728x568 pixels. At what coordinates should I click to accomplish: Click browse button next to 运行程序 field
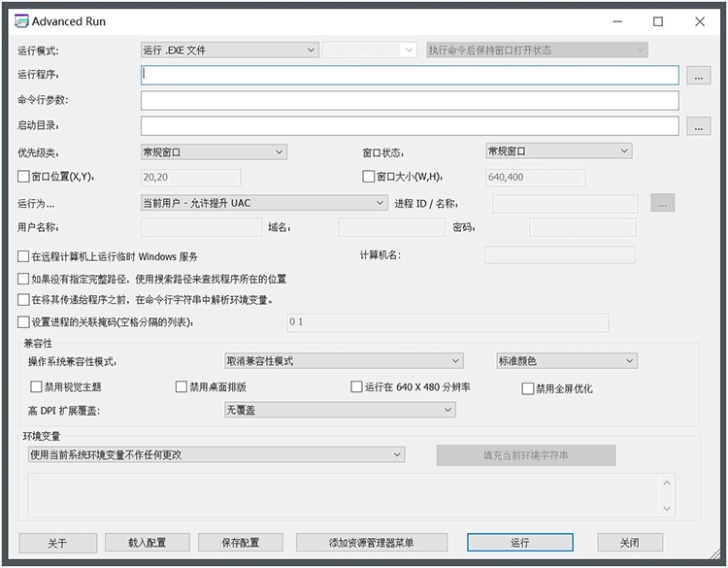[x=698, y=75]
